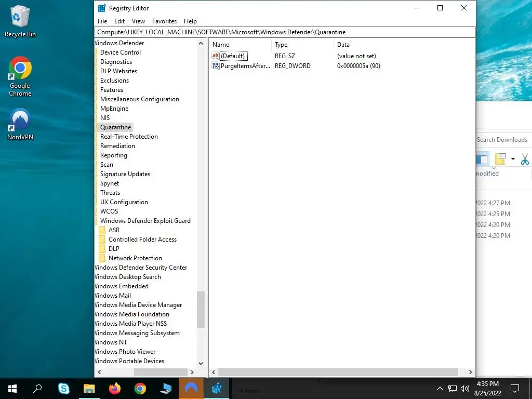
Task: Open the folder options dropdown in Downloads window
Action: 513,159
